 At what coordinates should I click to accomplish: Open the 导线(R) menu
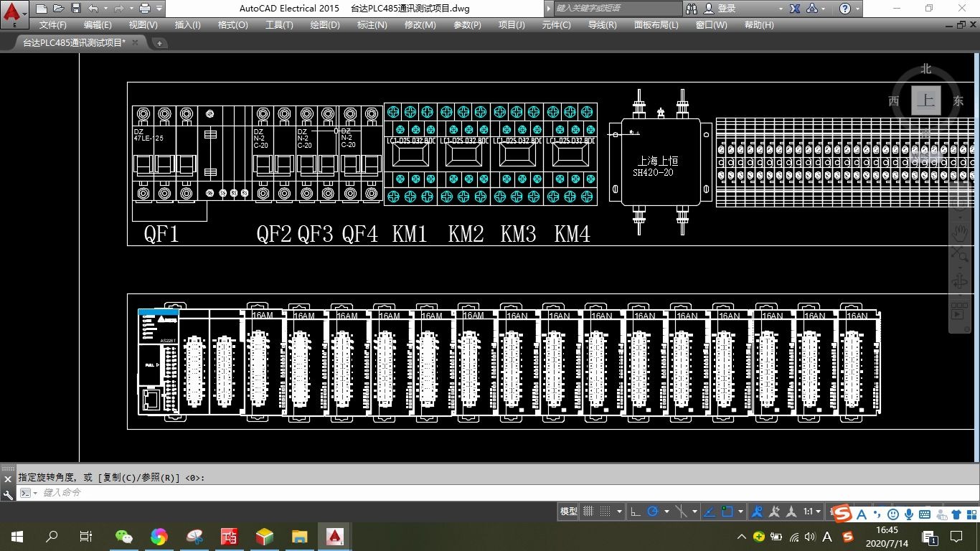click(x=602, y=24)
